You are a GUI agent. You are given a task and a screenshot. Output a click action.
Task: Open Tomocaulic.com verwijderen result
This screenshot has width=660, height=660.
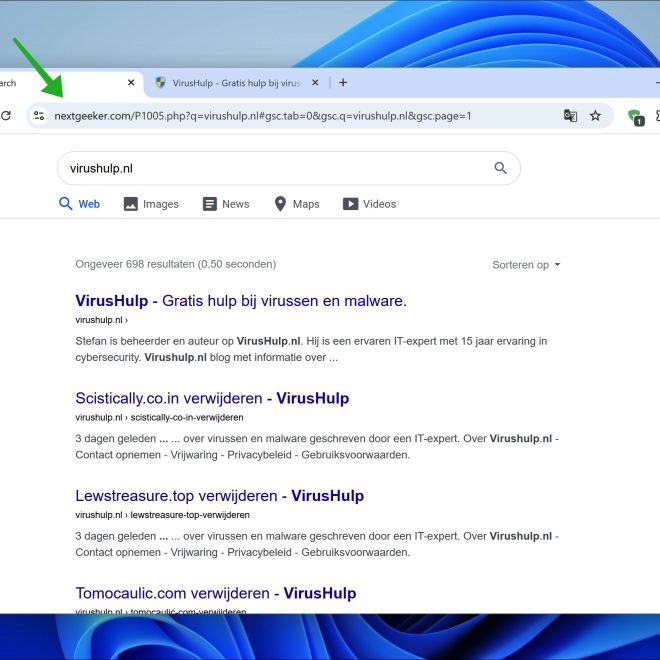216,593
